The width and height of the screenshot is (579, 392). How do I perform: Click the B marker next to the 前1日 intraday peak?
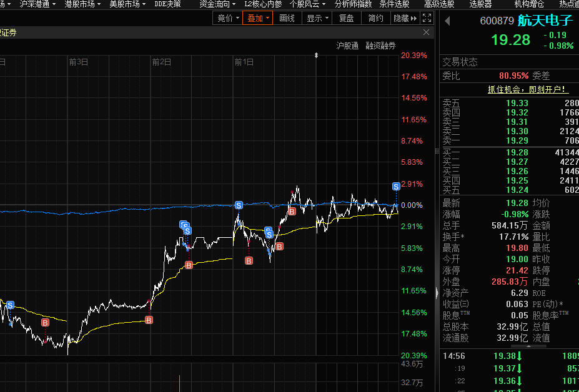pyautogui.click(x=292, y=211)
